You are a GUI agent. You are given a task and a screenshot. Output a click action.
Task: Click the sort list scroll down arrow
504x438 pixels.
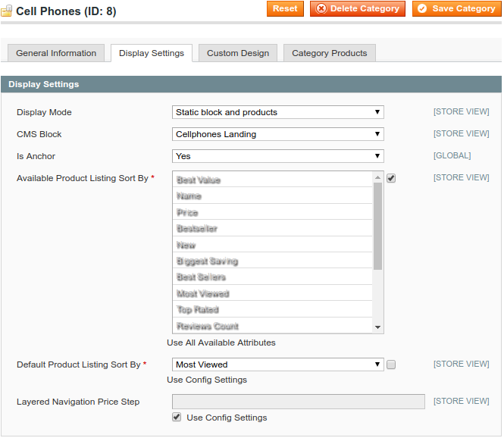378,327
